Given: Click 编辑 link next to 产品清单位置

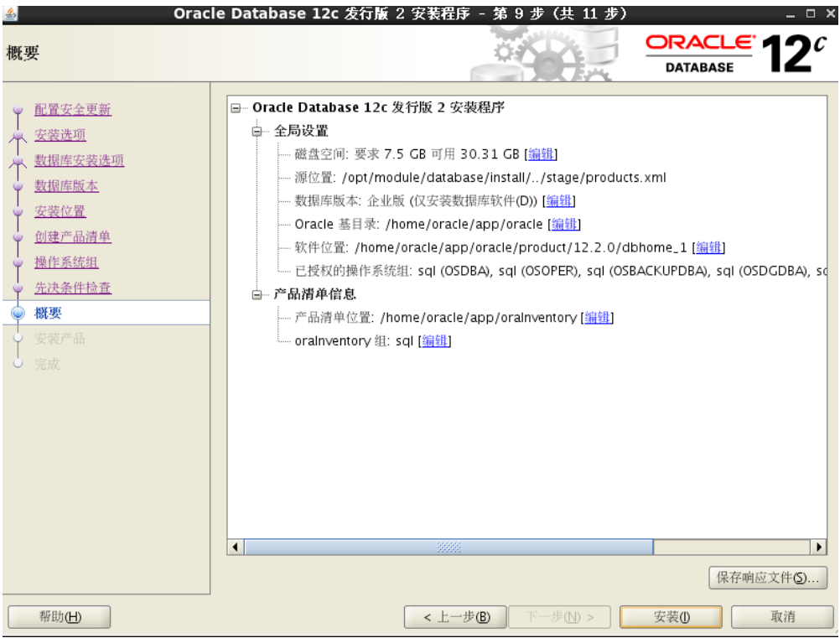Looking at the screenshot, I should 597,318.
